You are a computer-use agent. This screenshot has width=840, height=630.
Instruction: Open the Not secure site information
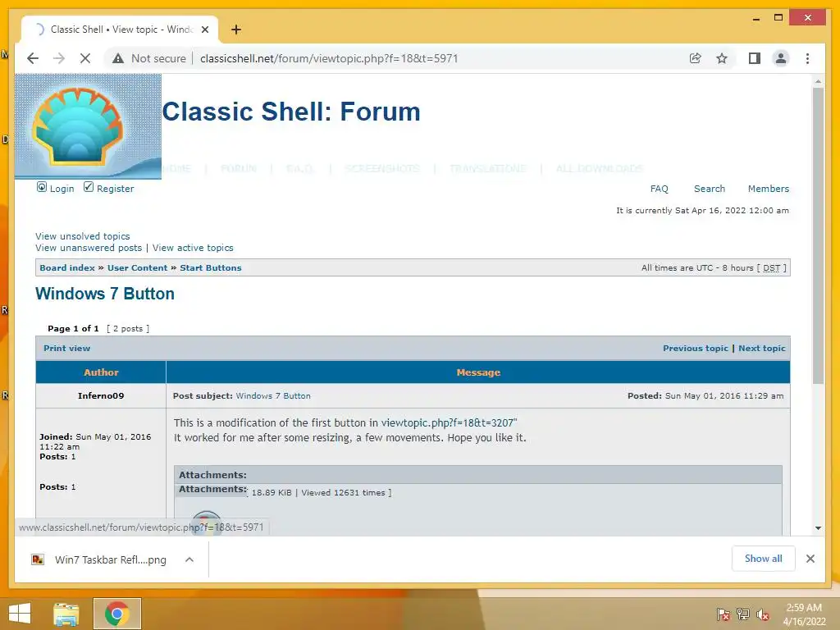coord(149,58)
